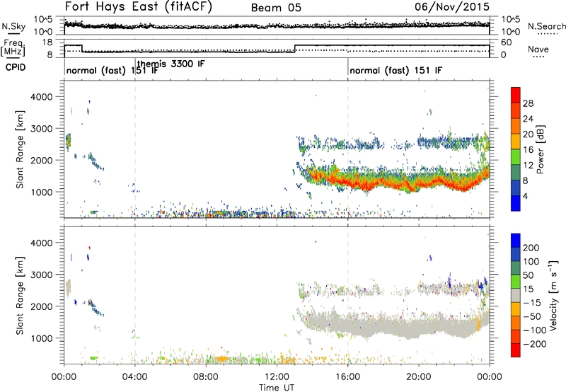Click the 'Beam 05' label
The width and height of the screenshot is (566, 392).
pos(276,8)
